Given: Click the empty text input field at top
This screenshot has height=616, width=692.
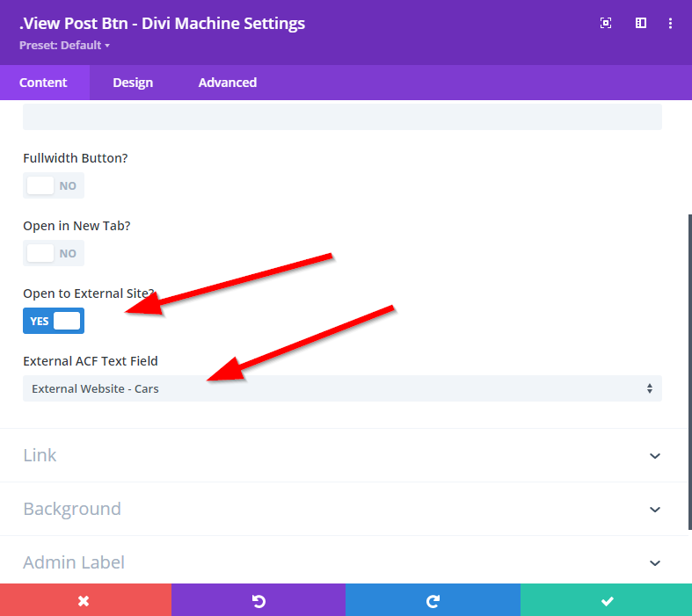Looking at the screenshot, I should (x=342, y=118).
